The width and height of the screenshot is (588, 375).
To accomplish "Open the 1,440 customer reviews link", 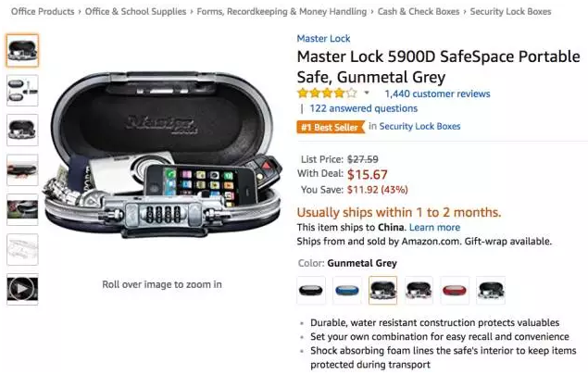I will point(437,94).
